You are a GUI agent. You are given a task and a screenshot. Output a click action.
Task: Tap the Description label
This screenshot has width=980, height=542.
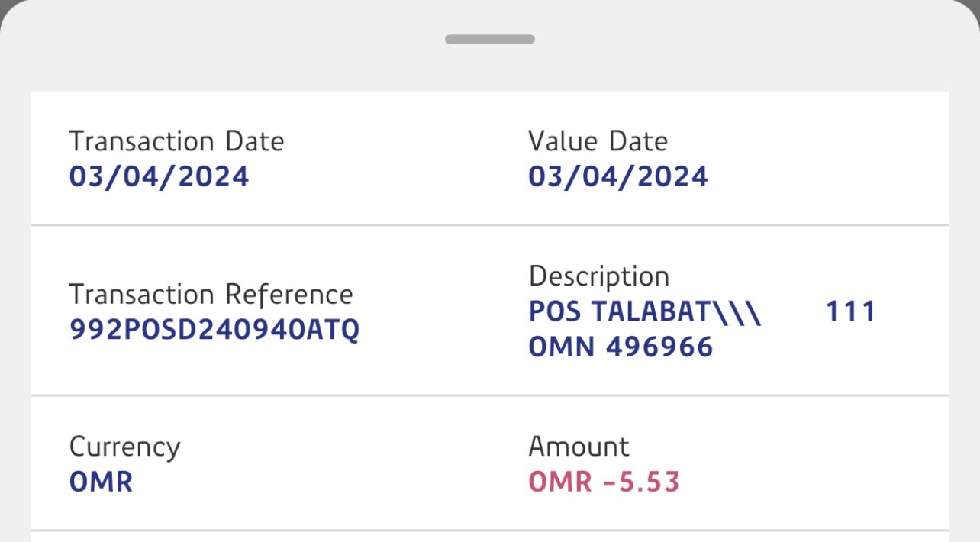598,276
